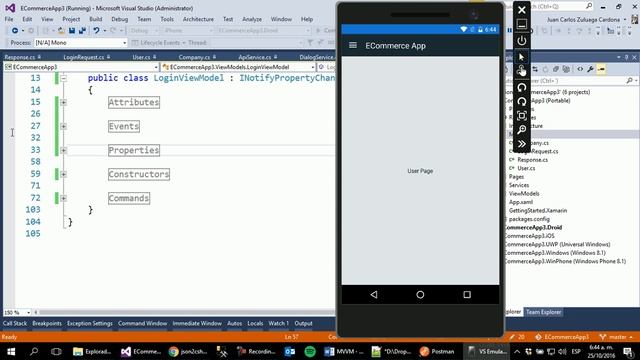This screenshot has width=640, height=360.
Task: Open the Undo history dropdown arrow
Action: point(104,31)
